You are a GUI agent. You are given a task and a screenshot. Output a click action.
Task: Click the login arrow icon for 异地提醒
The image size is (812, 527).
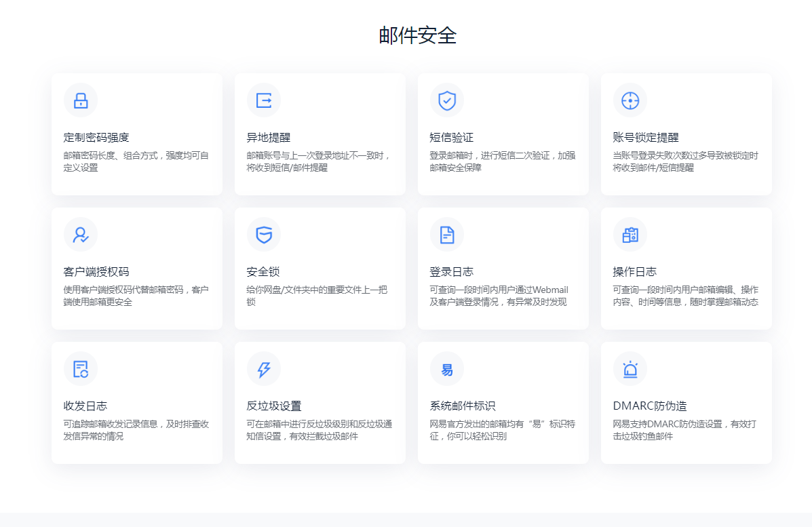pos(264,101)
